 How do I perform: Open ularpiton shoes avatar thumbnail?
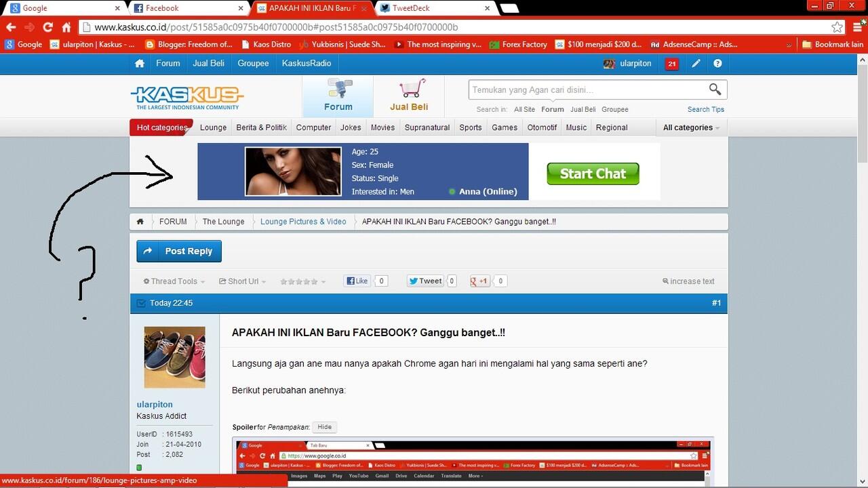pos(174,357)
